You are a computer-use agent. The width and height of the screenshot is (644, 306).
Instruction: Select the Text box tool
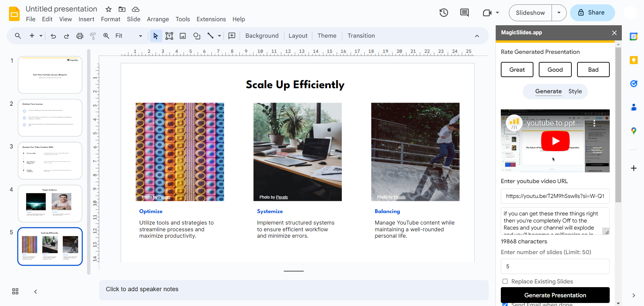click(x=169, y=36)
